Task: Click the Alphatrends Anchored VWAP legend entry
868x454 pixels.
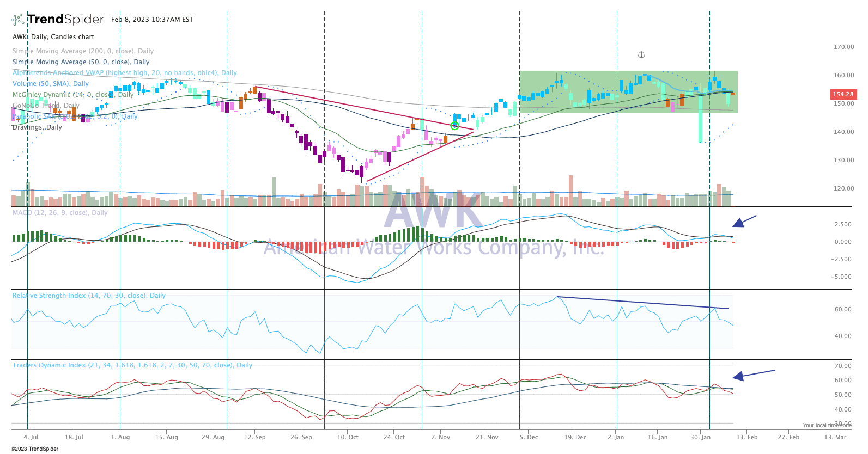Action: point(124,73)
